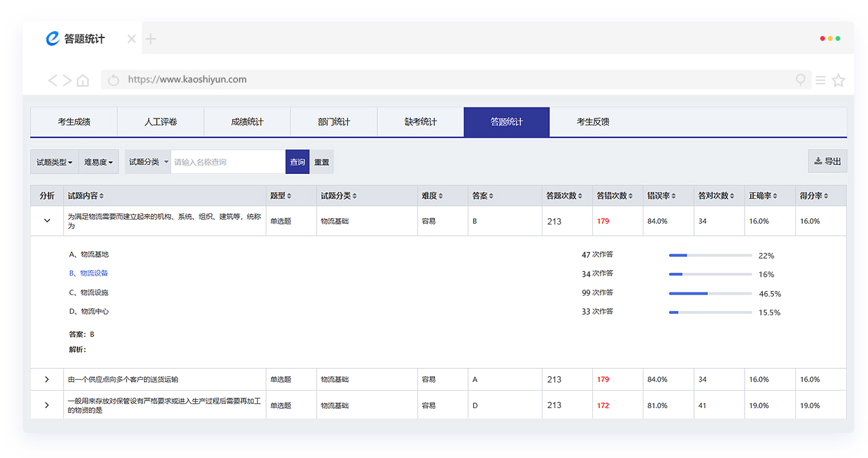Viewport: 868px width, 458px height.
Task: Expand the 由一个供应点向多个客户 question row
Action: click(47, 380)
